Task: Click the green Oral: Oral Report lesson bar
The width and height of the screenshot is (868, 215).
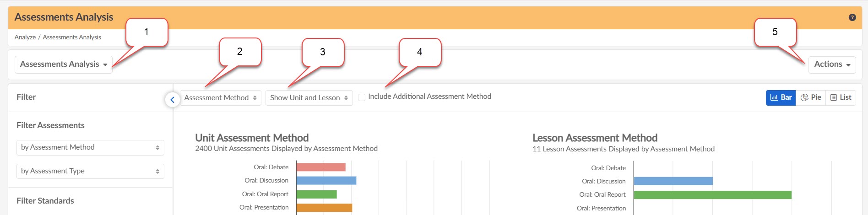Action: pos(713,195)
